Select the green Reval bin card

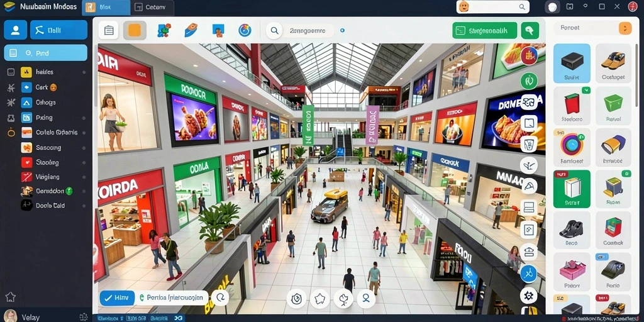[x=613, y=106]
